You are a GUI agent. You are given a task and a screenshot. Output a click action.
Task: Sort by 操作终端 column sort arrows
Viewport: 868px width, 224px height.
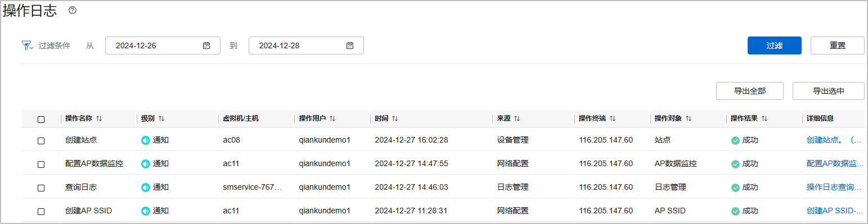click(x=613, y=118)
